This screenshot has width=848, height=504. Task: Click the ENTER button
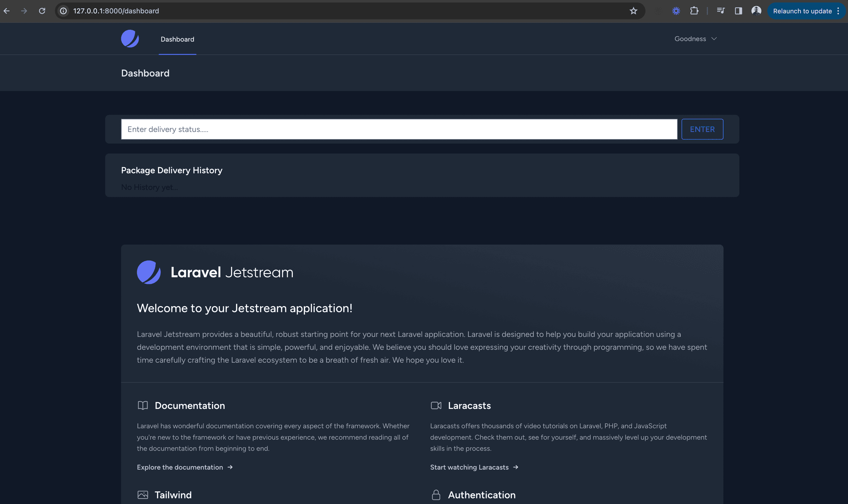[x=702, y=129]
